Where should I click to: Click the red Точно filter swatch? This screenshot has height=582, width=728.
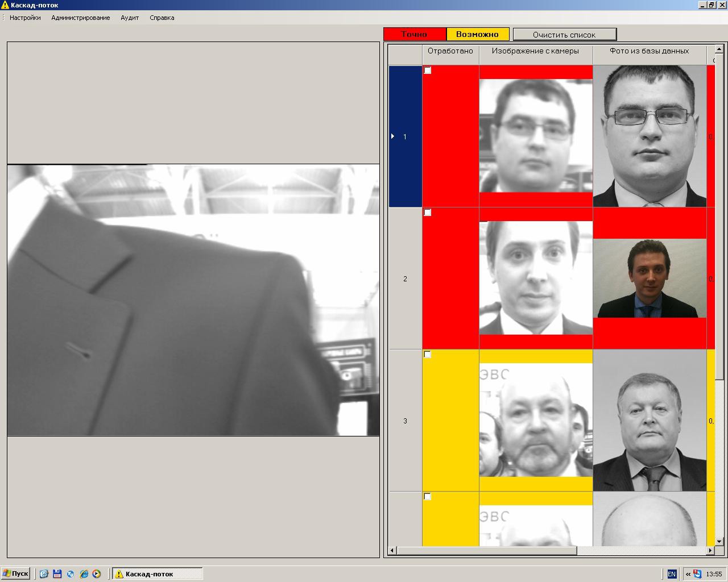click(415, 34)
